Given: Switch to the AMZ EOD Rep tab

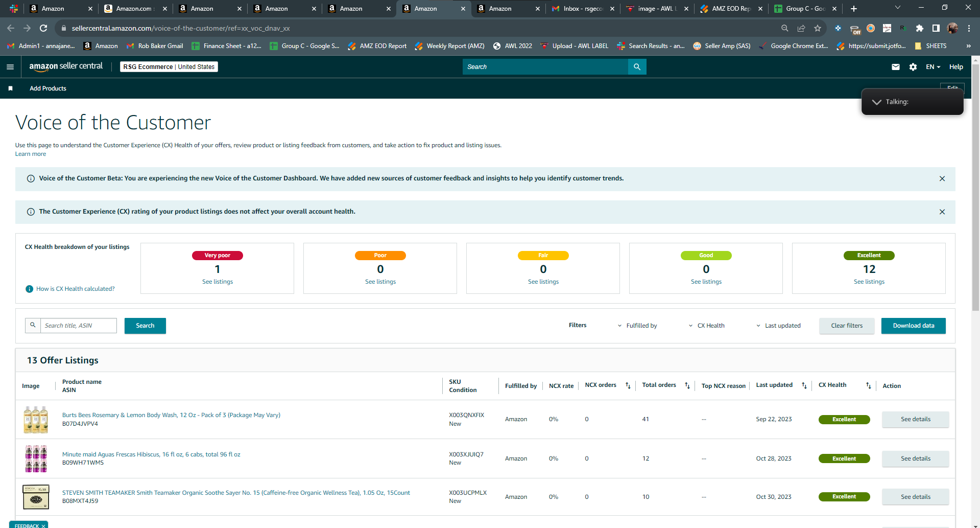Looking at the screenshot, I should (732, 9).
